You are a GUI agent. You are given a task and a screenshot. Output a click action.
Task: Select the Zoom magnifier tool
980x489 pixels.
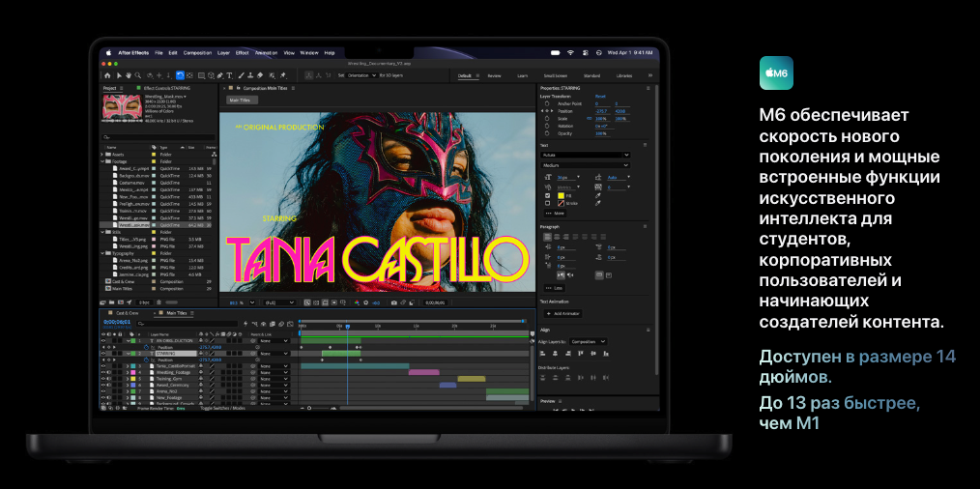(138, 75)
